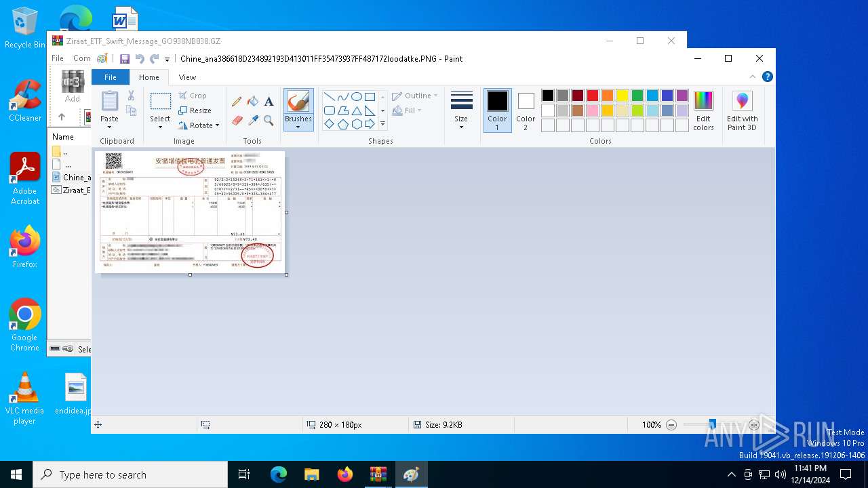Open the Outline dropdown

pyautogui.click(x=415, y=96)
